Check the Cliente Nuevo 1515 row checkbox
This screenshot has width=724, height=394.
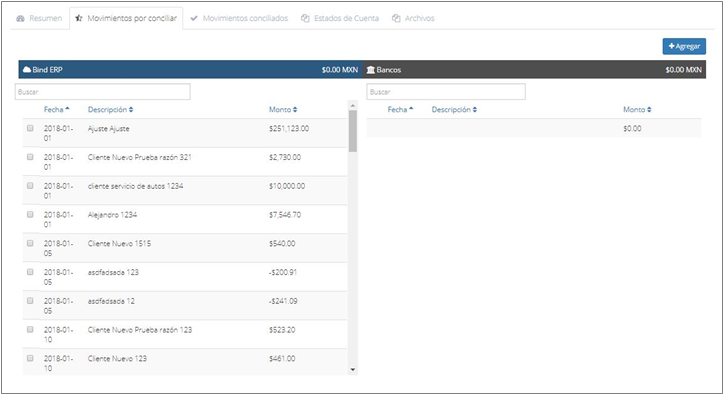[30, 243]
